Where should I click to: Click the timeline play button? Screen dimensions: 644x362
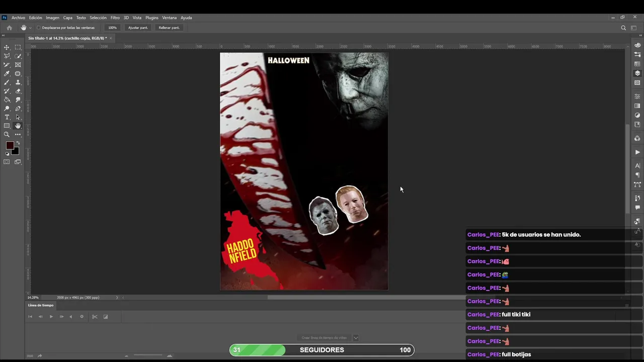[x=51, y=317]
